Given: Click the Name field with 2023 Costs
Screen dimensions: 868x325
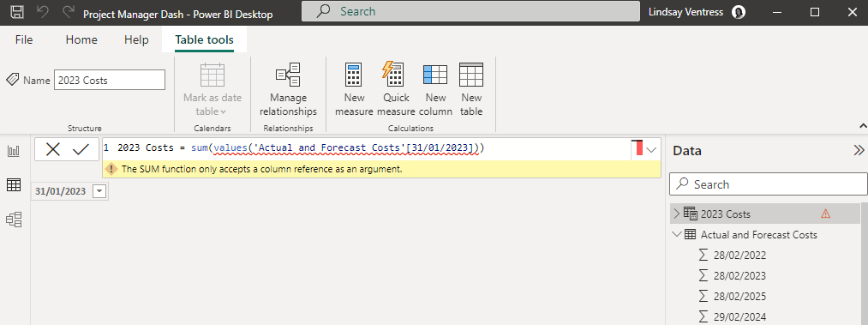Looking at the screenshot, I should [110, 81].
